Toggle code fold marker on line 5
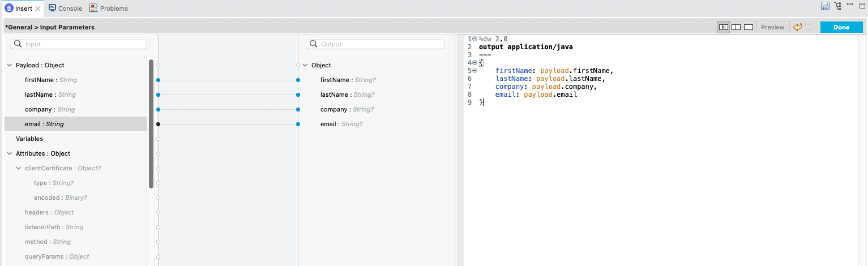This screenshot has height=266, width=868. [474, 71]
